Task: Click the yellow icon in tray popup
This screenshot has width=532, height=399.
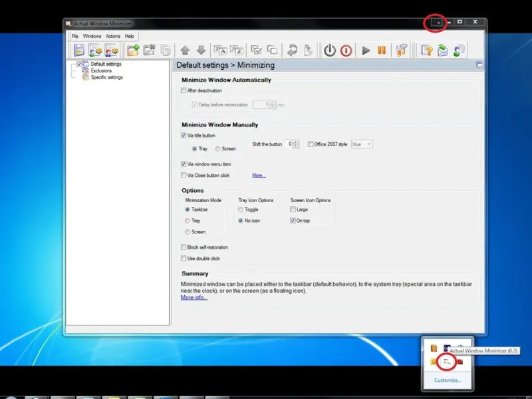Action: click(x=434, y=362)
